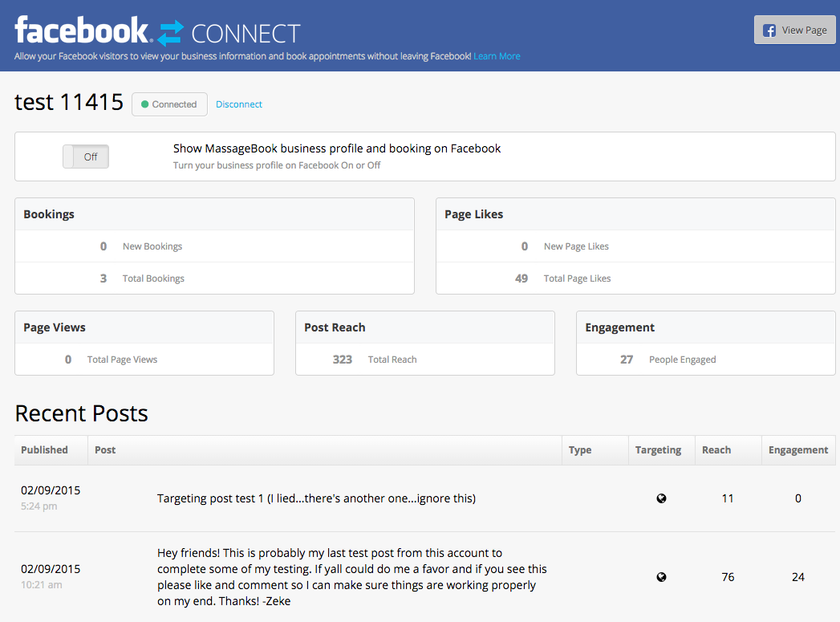Click the Total Page Views label
This screenshot has width=840, height=622.
coord(122,360)
